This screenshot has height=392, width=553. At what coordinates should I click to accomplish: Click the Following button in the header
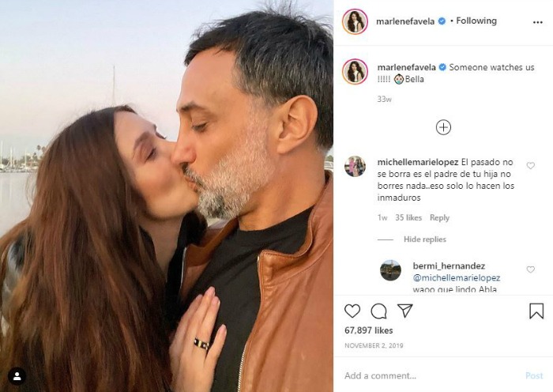click(476, 21)
